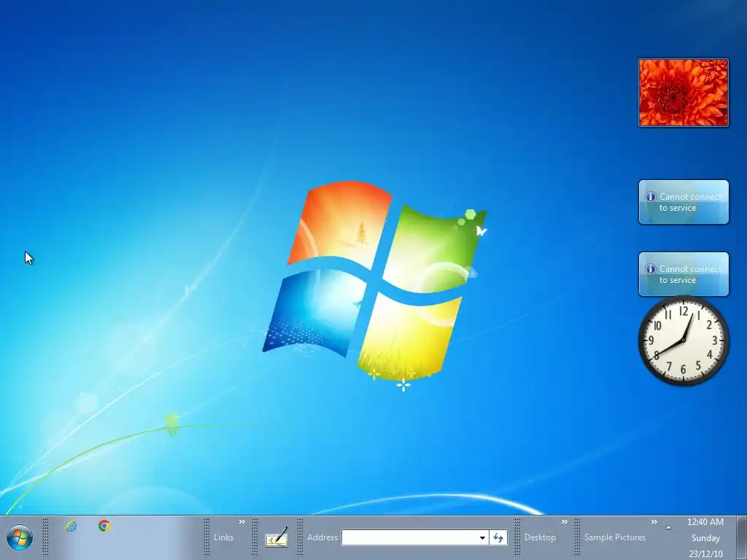Viewport: 747px width, 560px height.
Task: Click the info icon on lower service gadget
Action: (650, 269)
